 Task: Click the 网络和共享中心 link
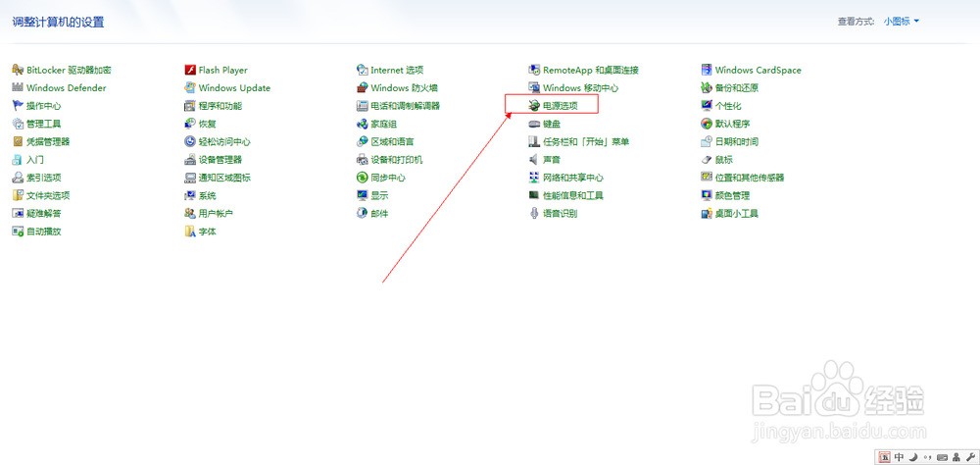[x=573, y=178]
